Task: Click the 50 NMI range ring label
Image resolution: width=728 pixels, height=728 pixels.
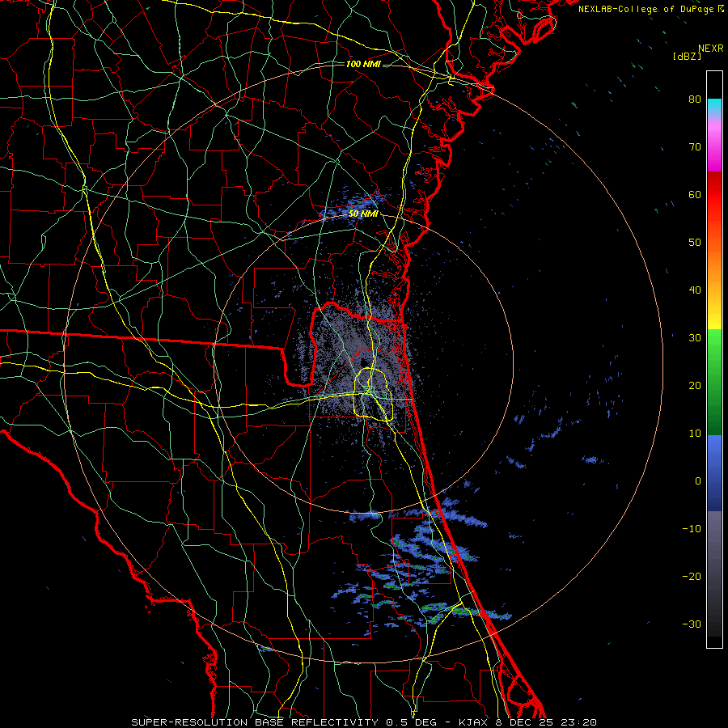Action: (363, 214)
